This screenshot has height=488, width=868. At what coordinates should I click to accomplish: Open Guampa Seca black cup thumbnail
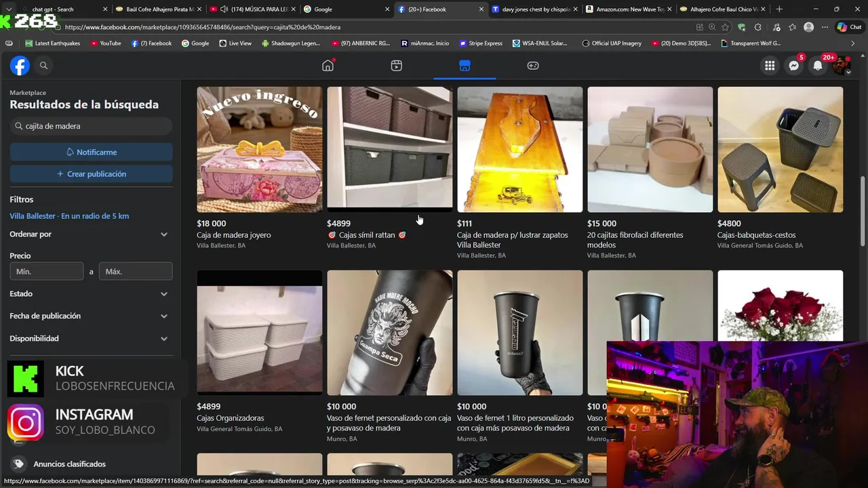[x=390, y=333]
